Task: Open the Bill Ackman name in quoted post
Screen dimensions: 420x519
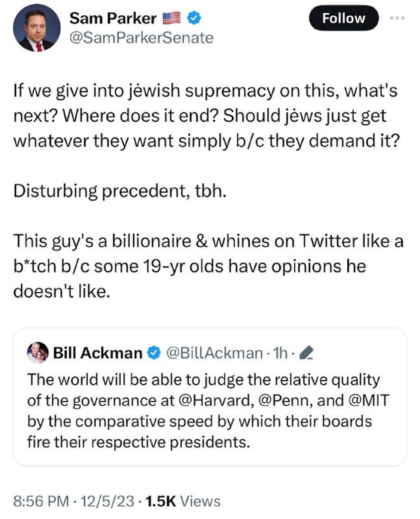Action: [x=98, y=353]
